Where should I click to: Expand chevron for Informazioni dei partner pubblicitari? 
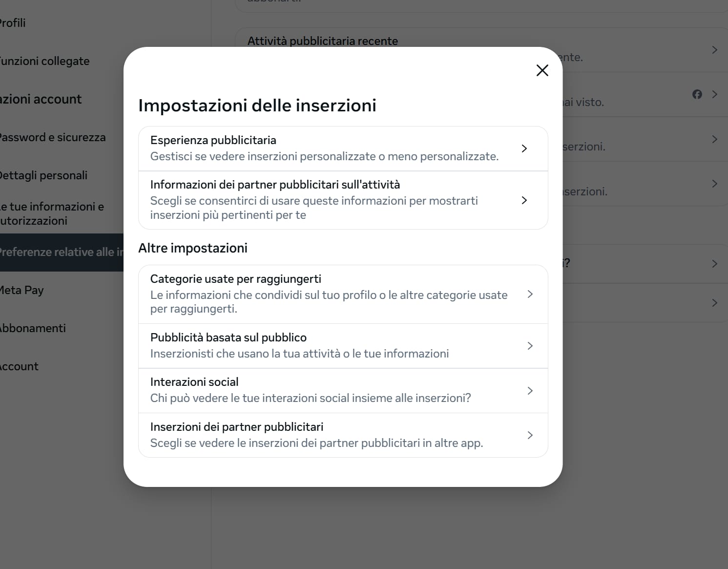(x=524, y=200)
